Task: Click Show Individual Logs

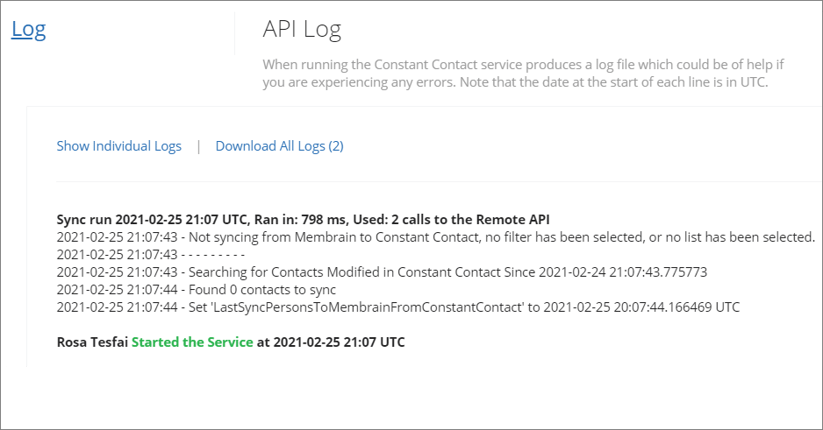Action: tap(119, 146)
